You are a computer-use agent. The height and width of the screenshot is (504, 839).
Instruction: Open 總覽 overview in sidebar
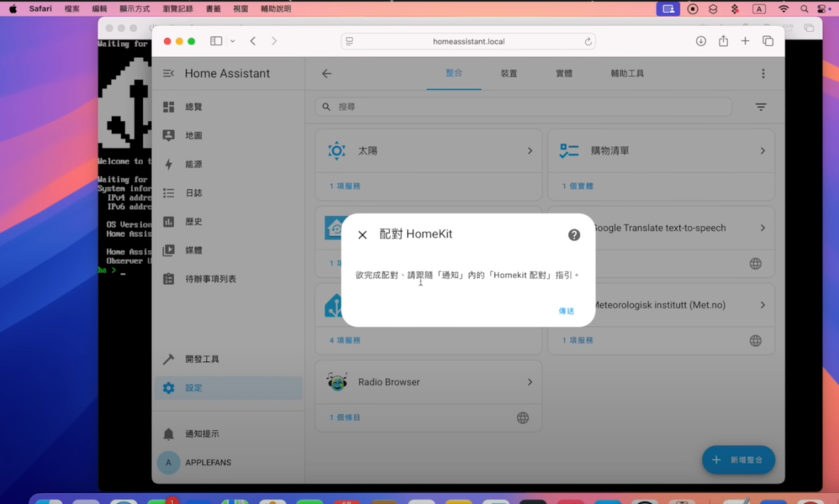228,107
